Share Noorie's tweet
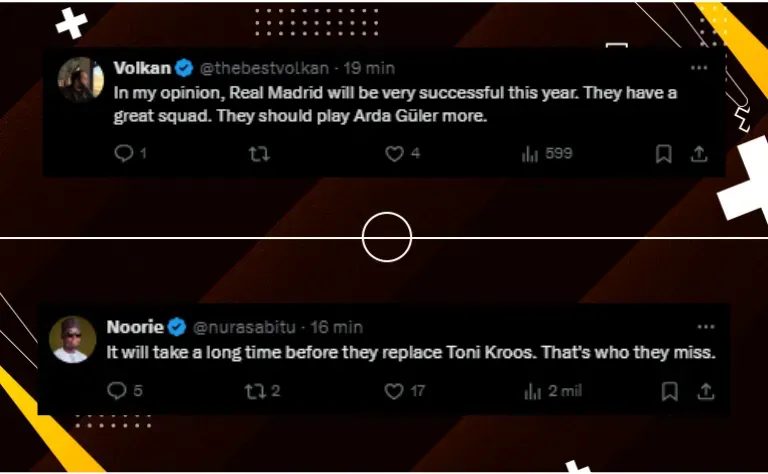The height and width of the screenshot is (474, 768). tap(705, 391)
